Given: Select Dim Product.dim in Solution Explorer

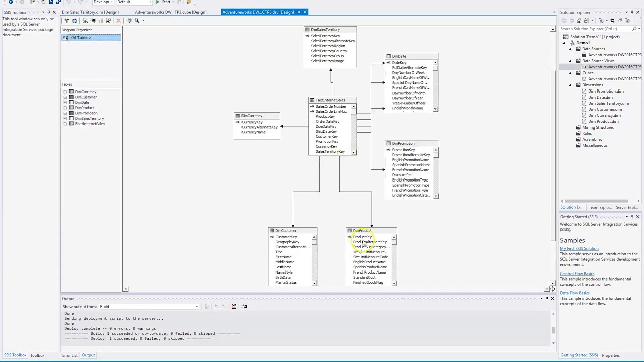Looking at the screenshot, I should coord(603,121).
